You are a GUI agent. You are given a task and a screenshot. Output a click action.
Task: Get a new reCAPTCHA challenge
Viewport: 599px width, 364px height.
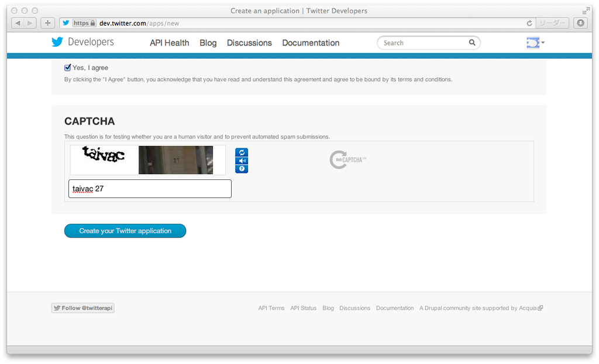(242, 152)
